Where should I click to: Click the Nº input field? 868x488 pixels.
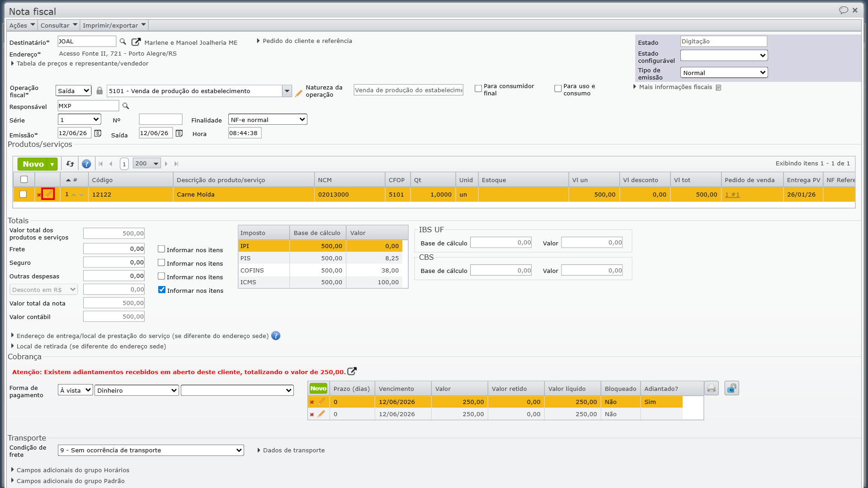point(160,119)
